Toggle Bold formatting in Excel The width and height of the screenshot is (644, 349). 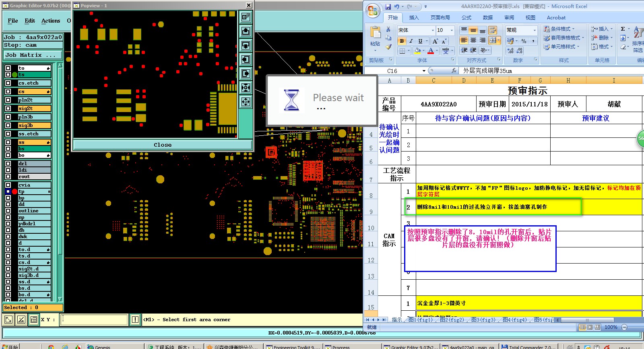402,41
